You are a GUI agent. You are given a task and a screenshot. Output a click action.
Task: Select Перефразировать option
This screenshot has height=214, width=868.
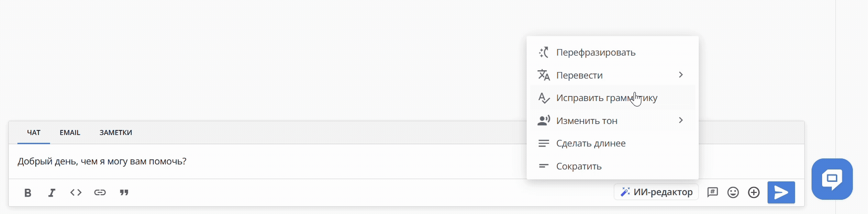click(595, 52)
